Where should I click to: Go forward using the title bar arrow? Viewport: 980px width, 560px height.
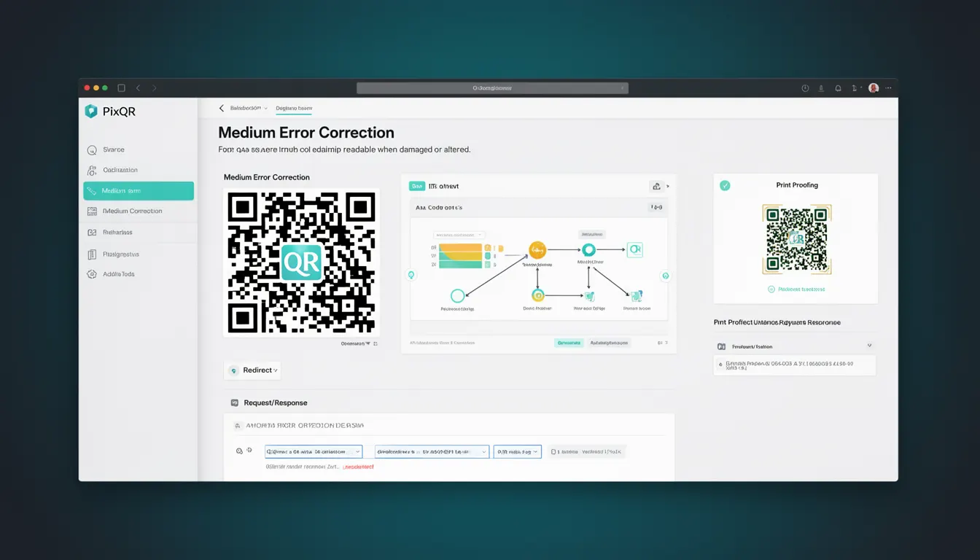click(155, 87)
